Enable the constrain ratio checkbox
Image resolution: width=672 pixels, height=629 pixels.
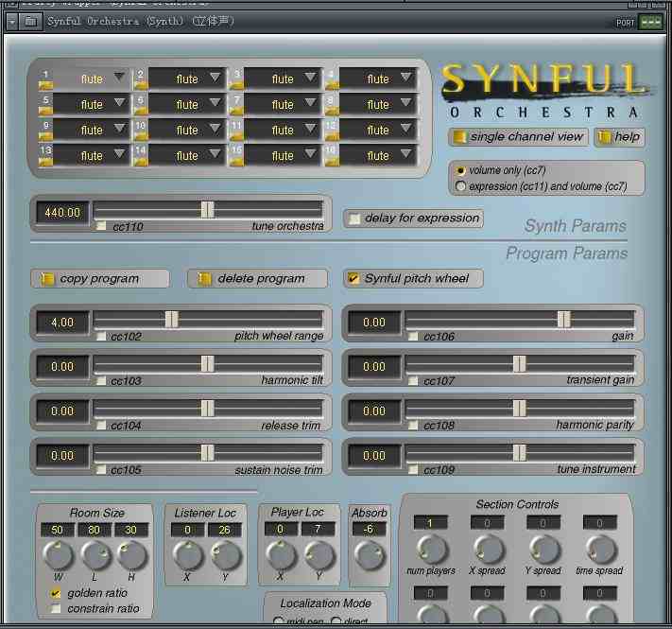[56, 608]
